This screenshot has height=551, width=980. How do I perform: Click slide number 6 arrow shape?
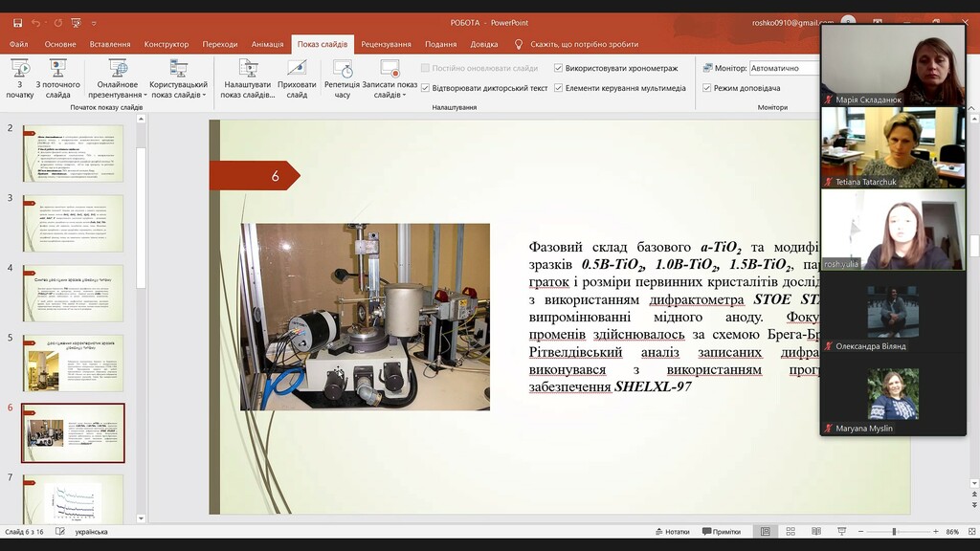tap(255, 176)
